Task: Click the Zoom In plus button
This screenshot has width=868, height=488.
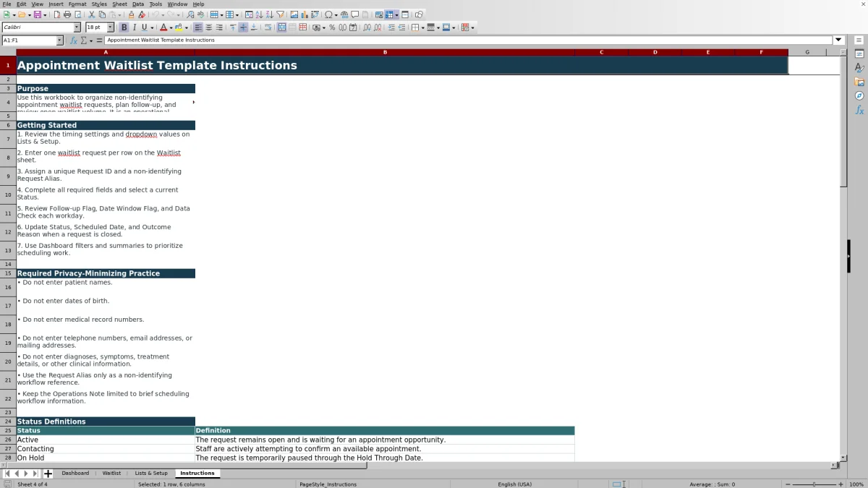Action: tap(840, 484)
